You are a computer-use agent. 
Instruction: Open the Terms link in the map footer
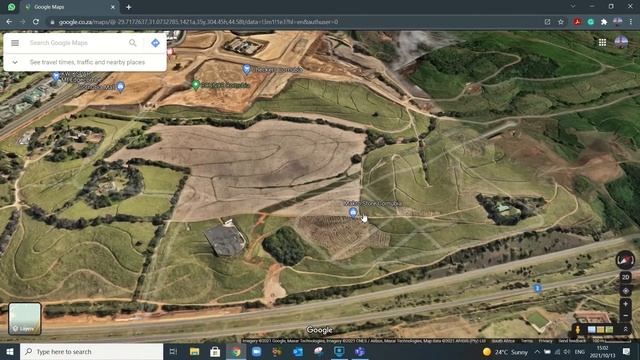527,341
